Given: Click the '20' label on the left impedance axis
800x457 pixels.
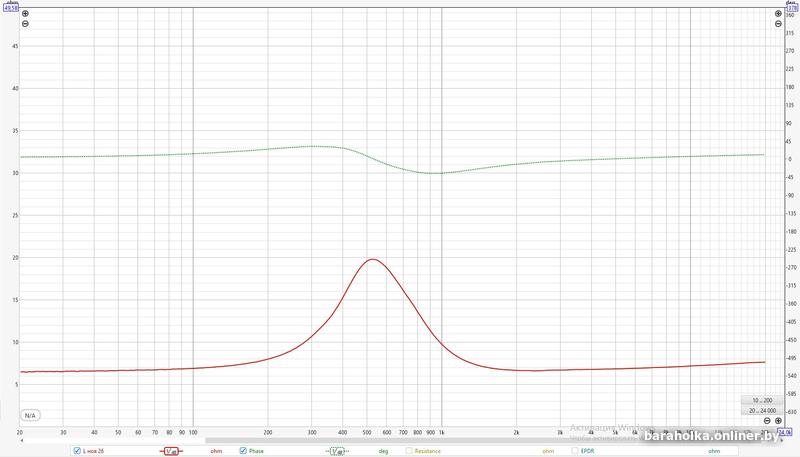Looking at the screenshot, I should 15,258.
